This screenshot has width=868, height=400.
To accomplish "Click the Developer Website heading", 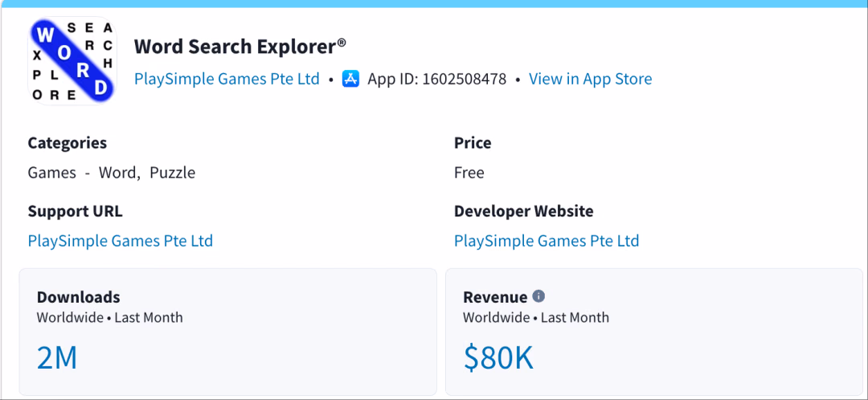I will coord(524,211).
